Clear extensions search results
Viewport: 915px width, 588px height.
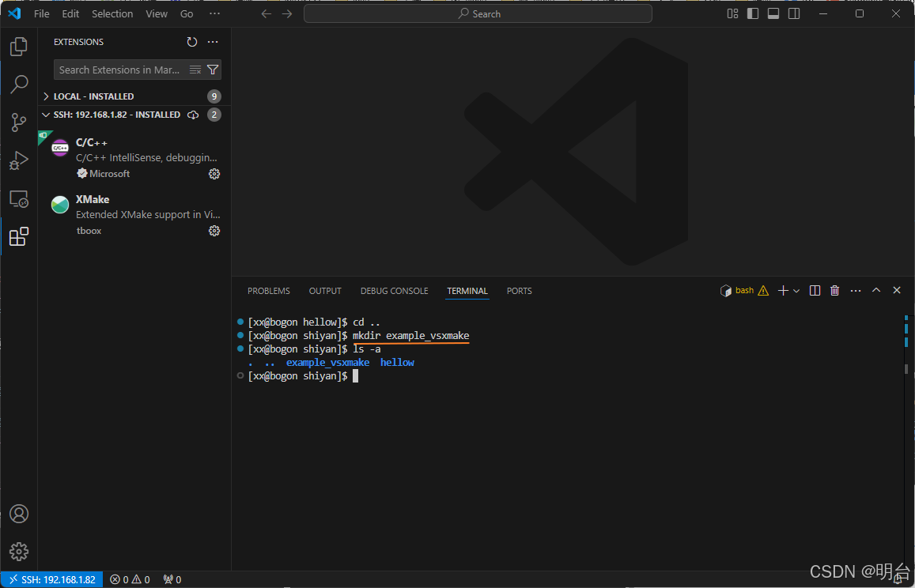click(195, 70)
